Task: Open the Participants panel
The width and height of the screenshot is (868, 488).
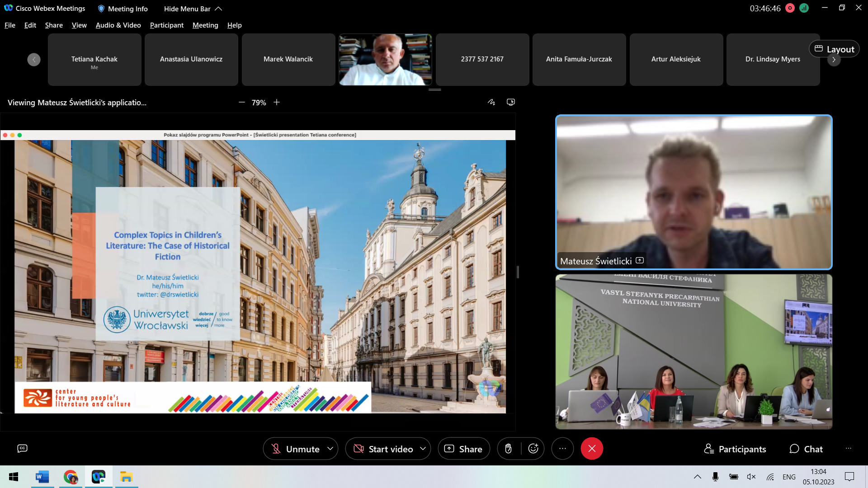Action: point(735,449)
